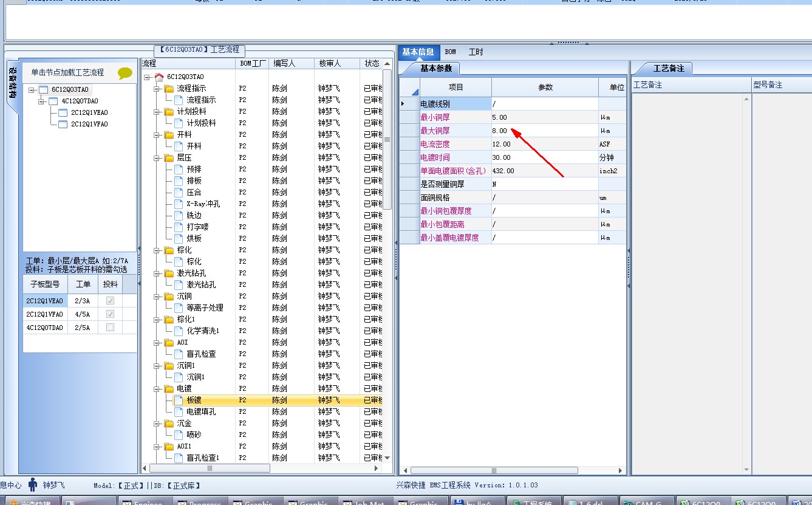Click the folder icon of 计划投料 group

click(x=169, y=111)
